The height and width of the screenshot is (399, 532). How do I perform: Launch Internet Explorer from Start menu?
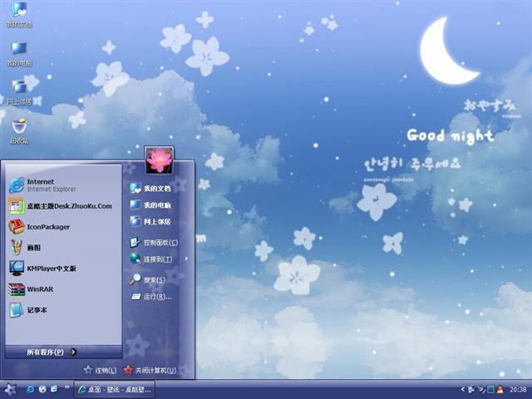63,185
